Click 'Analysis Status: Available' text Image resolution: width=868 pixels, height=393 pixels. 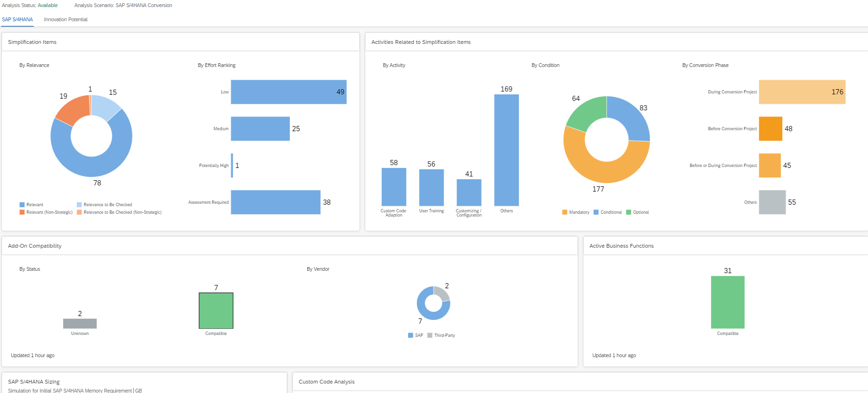click(30, 5)
